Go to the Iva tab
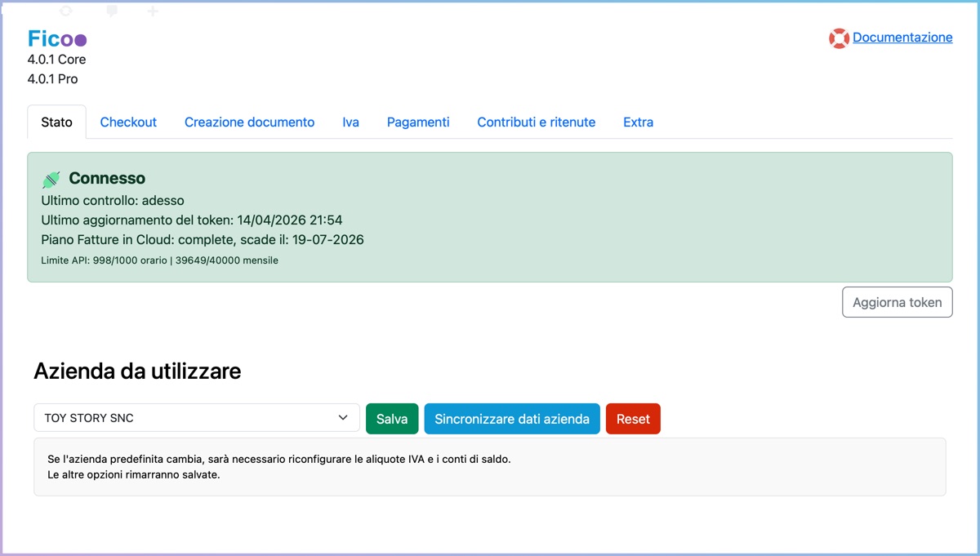Viewport: 980px width, 556px height. tap(350, 122)
